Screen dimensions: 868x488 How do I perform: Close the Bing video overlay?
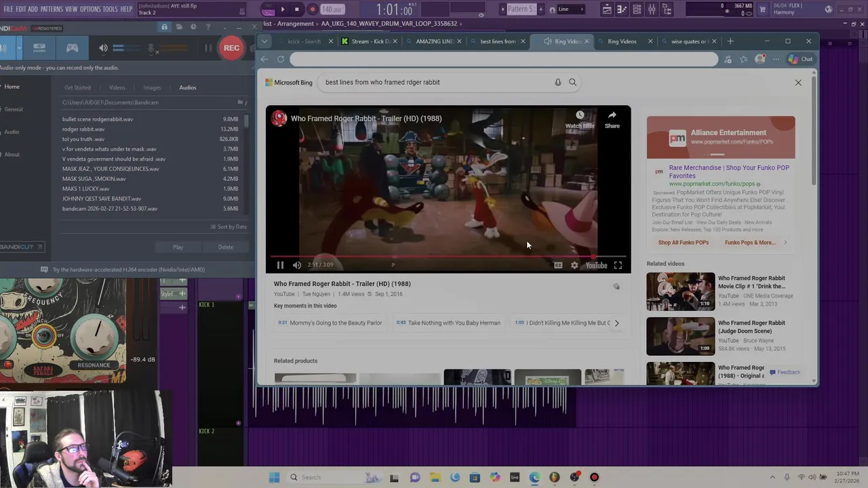(x=798, y=83)
